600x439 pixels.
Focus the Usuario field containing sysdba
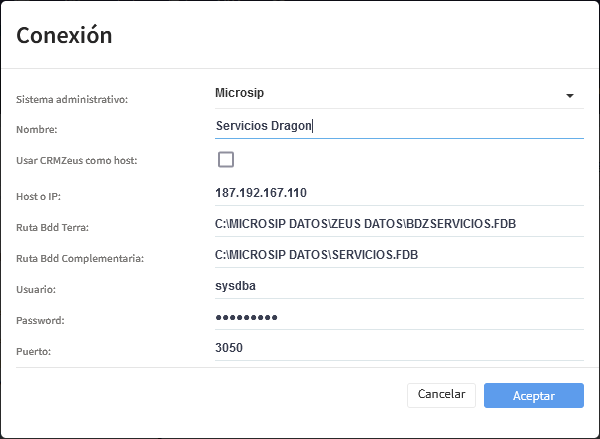coord(398,286)
